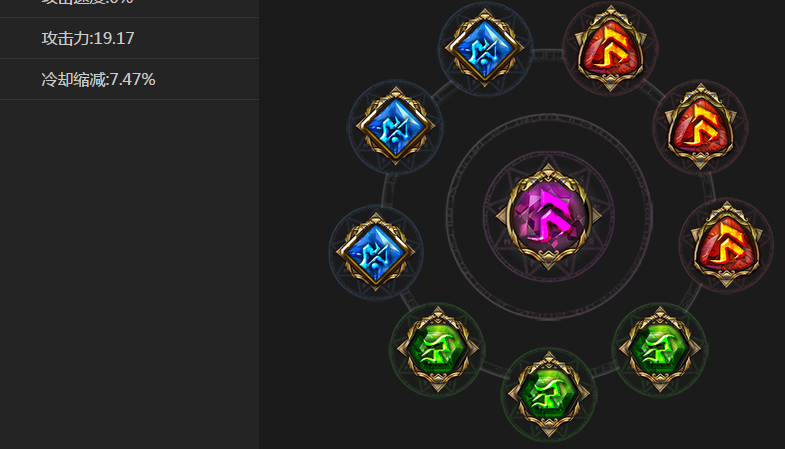This screenshot has width=785, height=449.
Task: Open the central purple quintessence rune
Action: click(x=548, y=216)
